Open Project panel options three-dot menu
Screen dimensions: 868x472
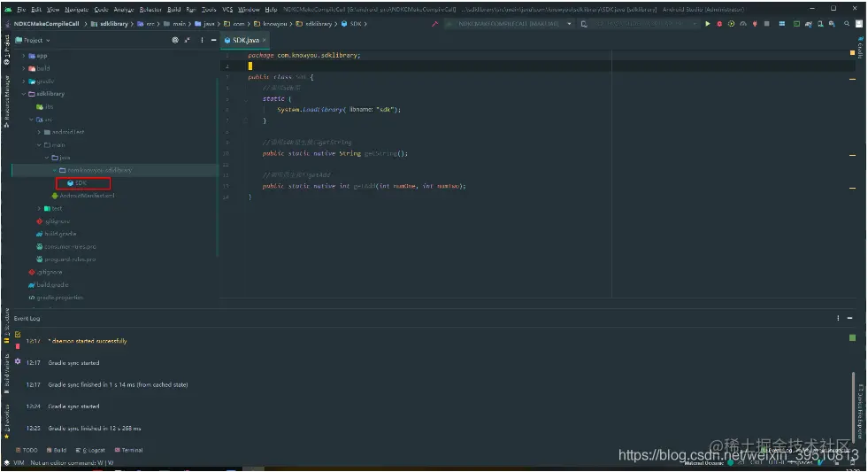click(x=202, y=40)
